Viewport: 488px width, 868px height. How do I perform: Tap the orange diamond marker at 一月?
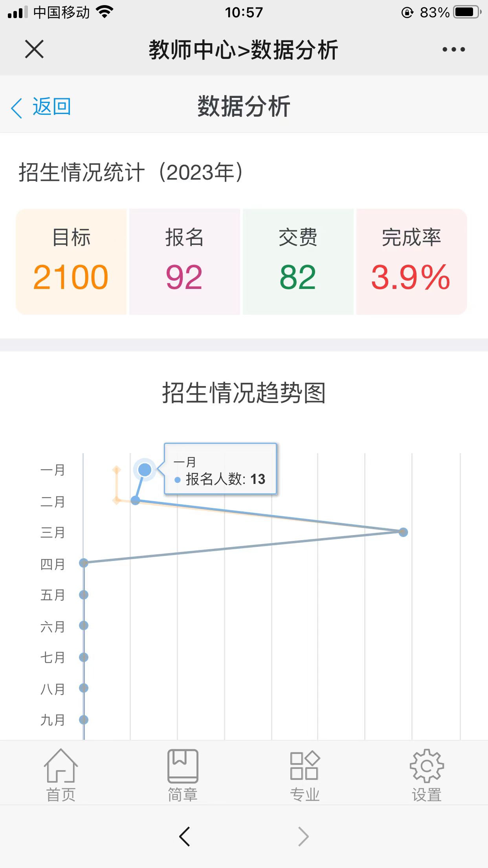pos(116,470)
